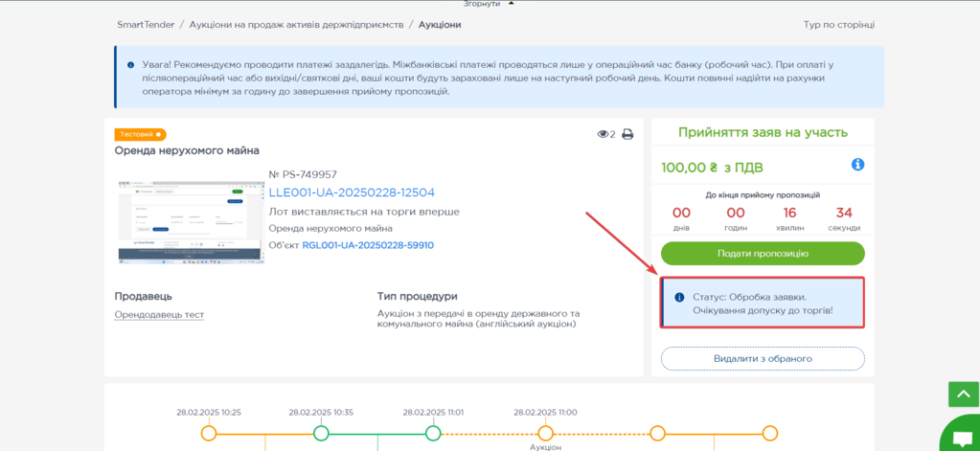Click the info icon in the status box
Image resolution: width=980 pixels, height=451 pixels.
(x=679, y=298)
